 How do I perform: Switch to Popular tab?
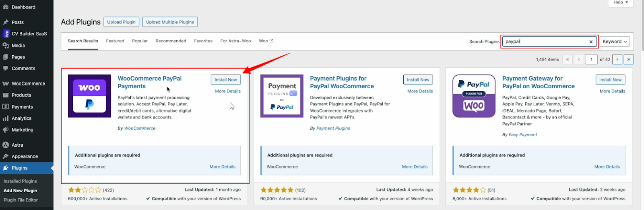tap(140, 41)
